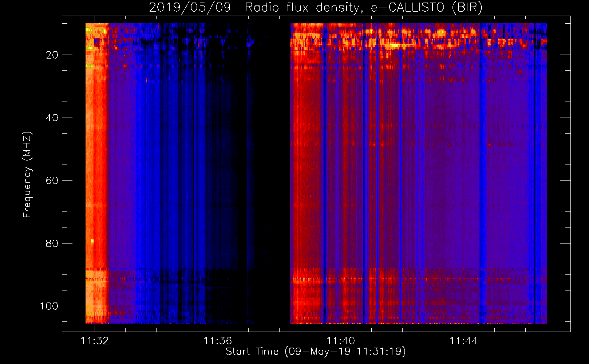
Task: Click the '20' frequency tick label
Action: pos(52,55)
